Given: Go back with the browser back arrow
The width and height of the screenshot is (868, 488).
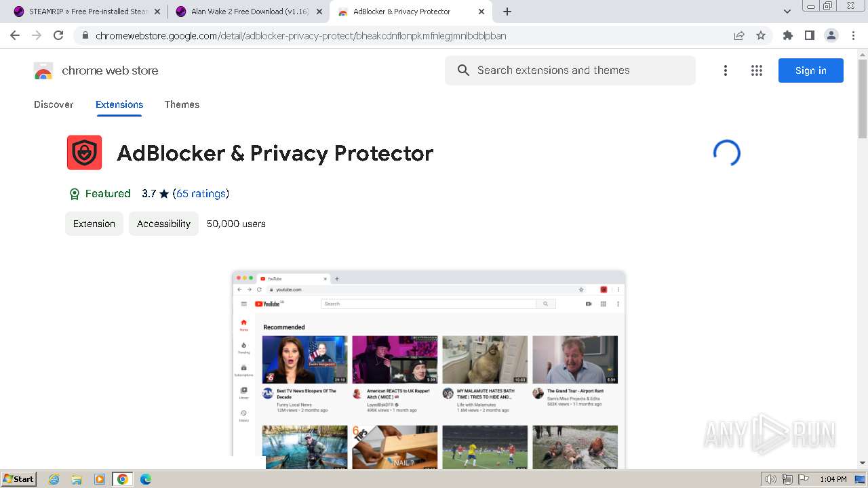Looking at the screenshot, I should tap(15, 35).
